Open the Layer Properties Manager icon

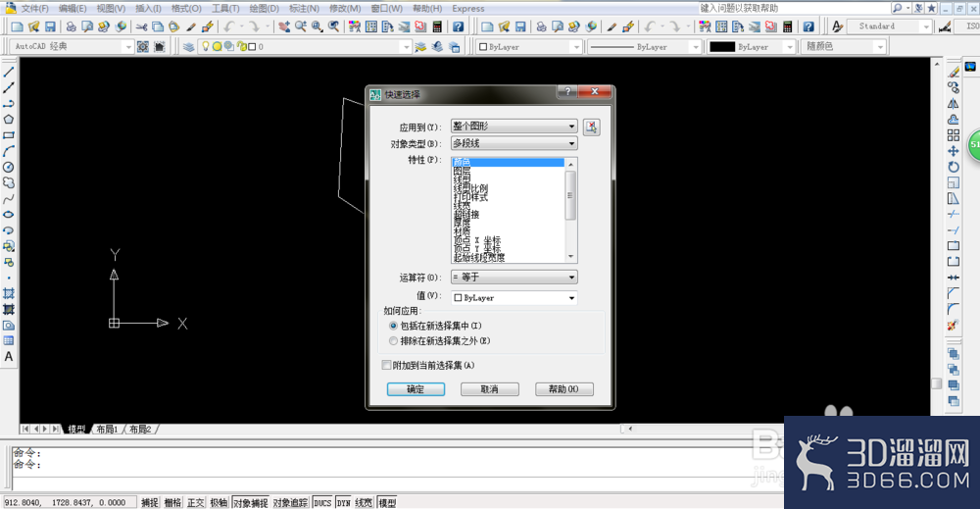[188, 47]
